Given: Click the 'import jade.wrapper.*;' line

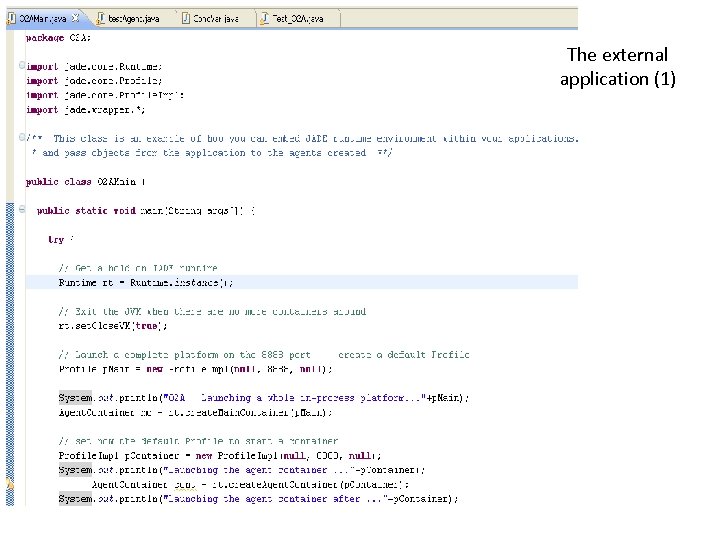Looking at the screenshot, I should 86,110.
